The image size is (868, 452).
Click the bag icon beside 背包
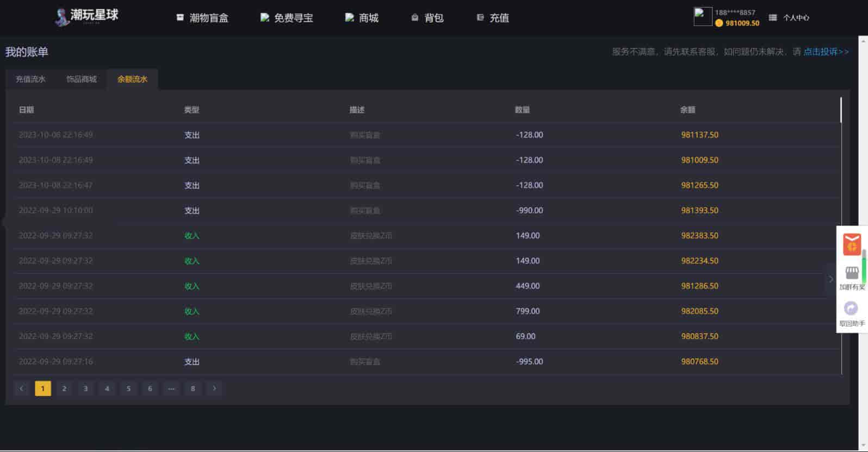point(415,18)
